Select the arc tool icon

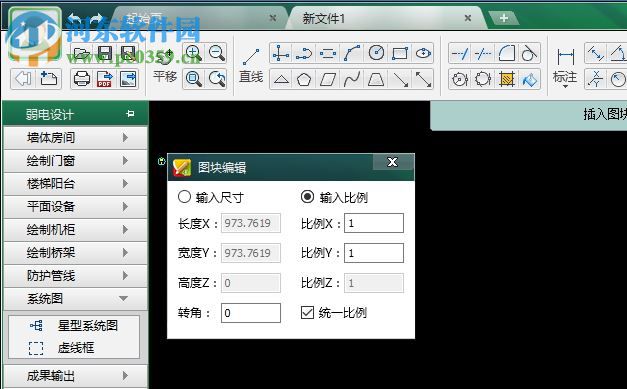pos(352,53)
